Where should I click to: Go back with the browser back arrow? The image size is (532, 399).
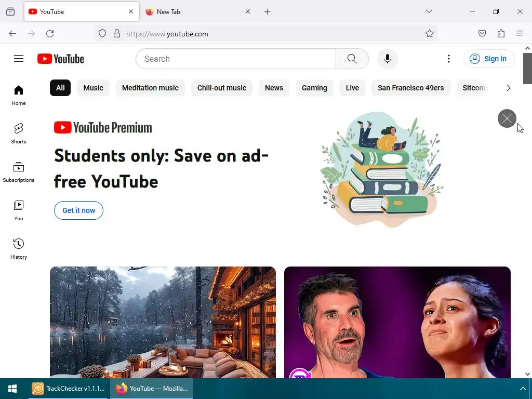(12, 34)
